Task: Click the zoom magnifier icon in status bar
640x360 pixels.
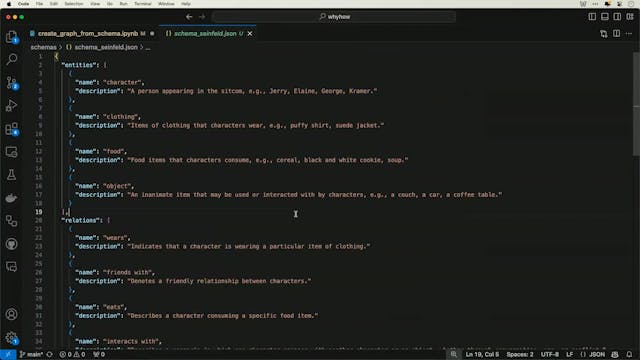Action: pos(453,354)
